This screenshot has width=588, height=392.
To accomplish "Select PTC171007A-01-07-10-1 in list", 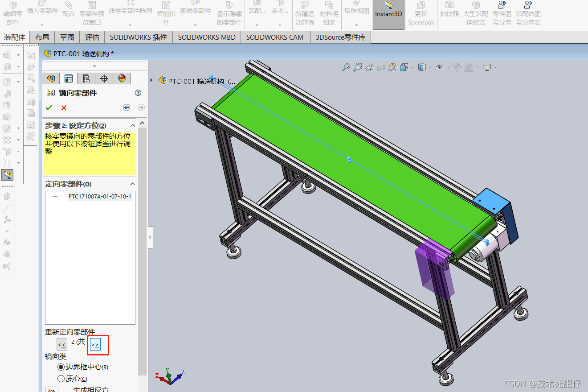I will [x=100, y=196].
